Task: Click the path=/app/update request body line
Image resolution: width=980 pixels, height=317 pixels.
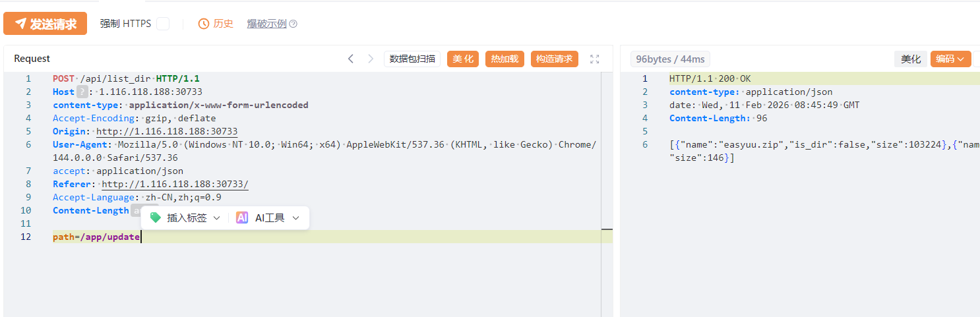Action: [x=96, y=237]
